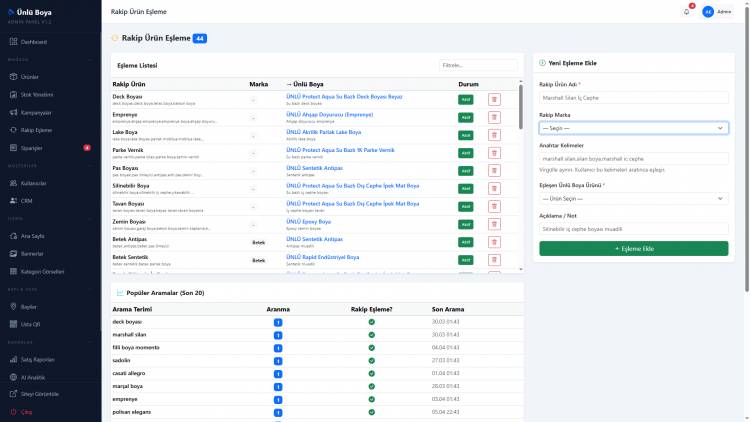Open the Rakip Marka dropdown
Viewport: 750px width, 422px height.
tap(633, 128)
